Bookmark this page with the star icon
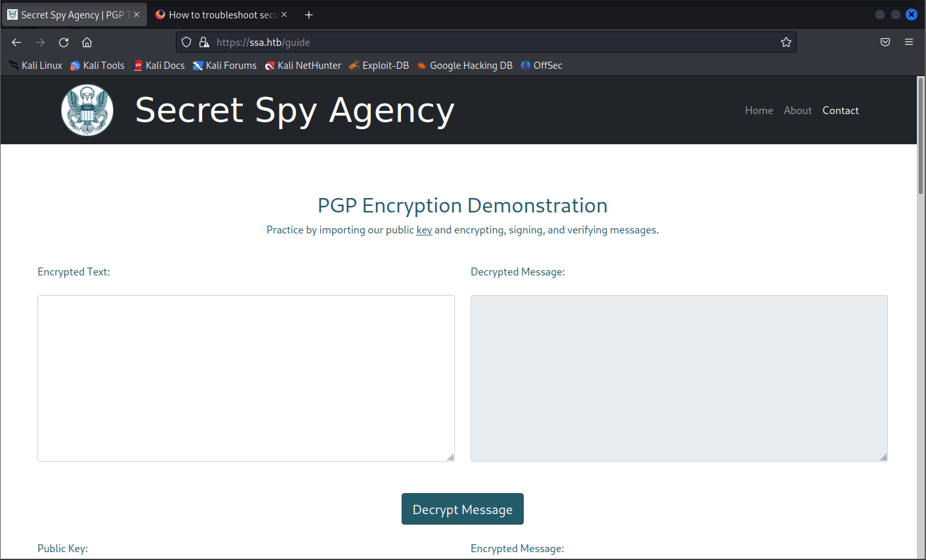Image resolution: width=926 pixels, height=560 pixels. click(786, 43)
